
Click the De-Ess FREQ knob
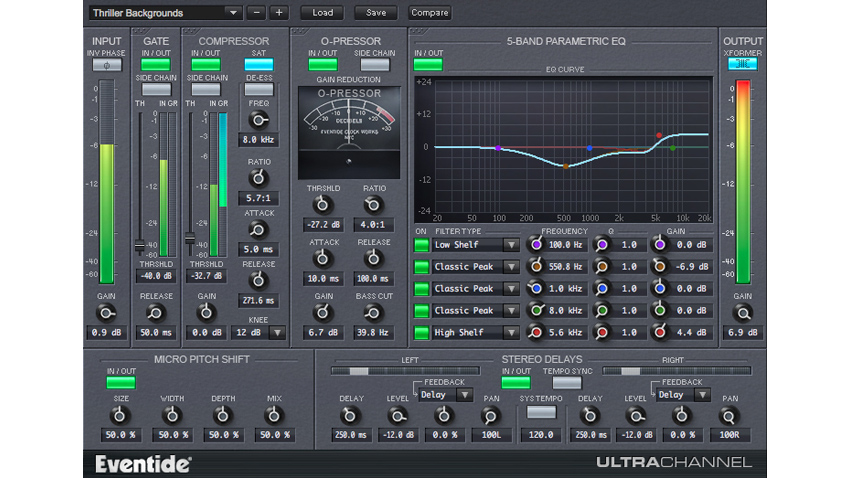pos(259,120)
